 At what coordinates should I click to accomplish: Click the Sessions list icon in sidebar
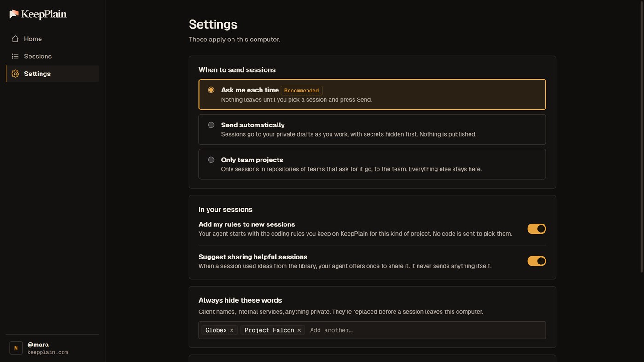tap(15, 57)
